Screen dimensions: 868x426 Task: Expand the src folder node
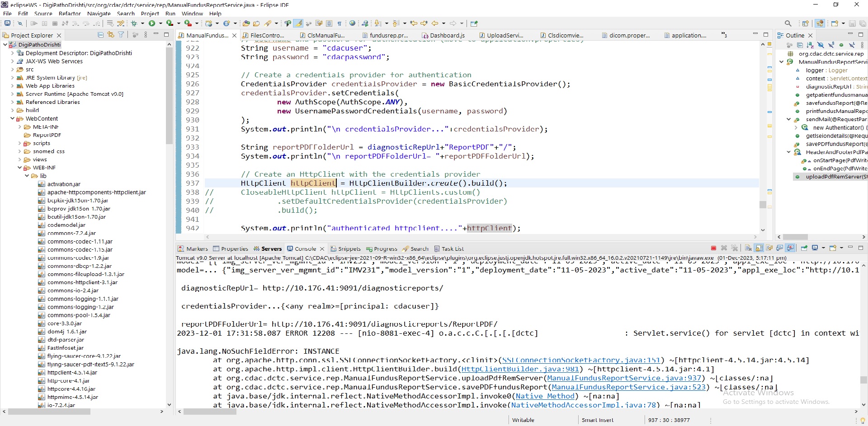click(13, 70)
